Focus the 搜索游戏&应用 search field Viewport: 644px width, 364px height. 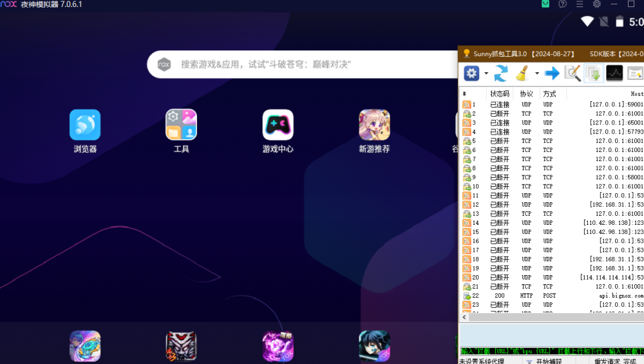302,64
